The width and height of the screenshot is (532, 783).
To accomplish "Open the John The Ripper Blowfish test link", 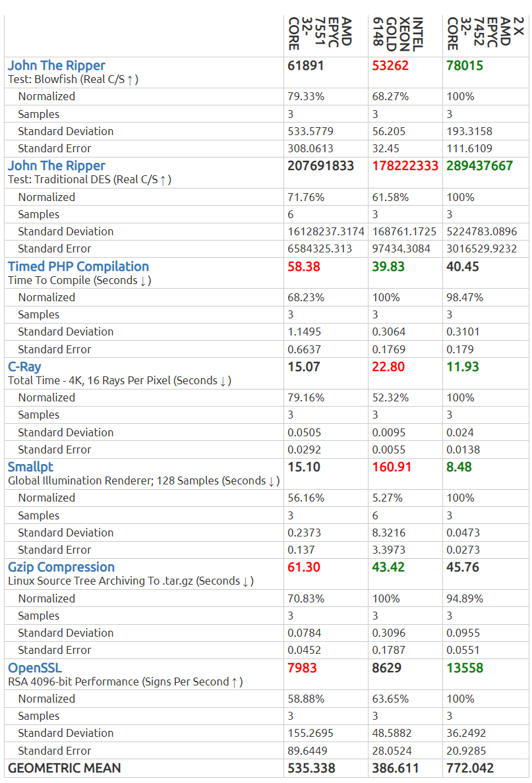I will pos(56,66).
